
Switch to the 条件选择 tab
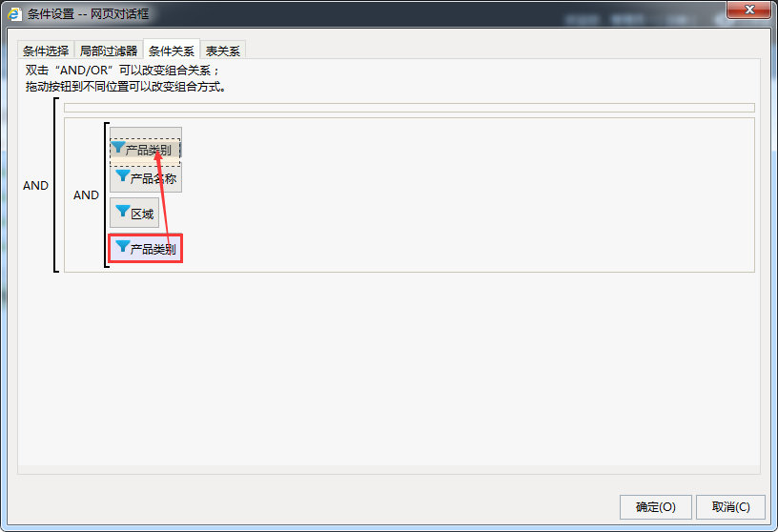pyautogui.click(x=46, y=51)
